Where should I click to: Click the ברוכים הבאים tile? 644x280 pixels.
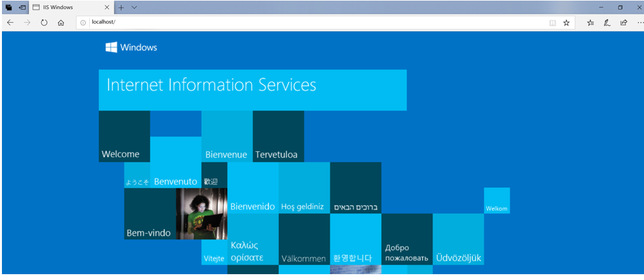[x=356, y=188]
